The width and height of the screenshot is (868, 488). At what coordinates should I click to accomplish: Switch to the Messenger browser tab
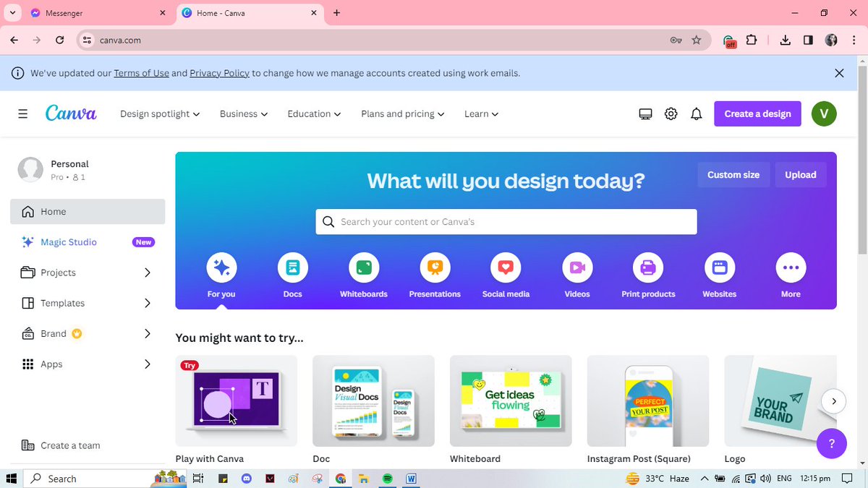97,13
